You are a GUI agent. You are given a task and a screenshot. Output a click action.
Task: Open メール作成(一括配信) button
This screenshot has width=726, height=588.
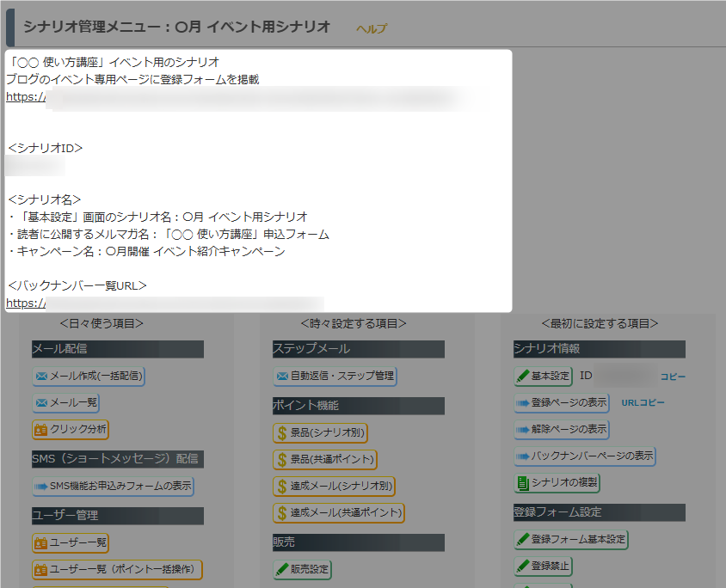[88, 376]
